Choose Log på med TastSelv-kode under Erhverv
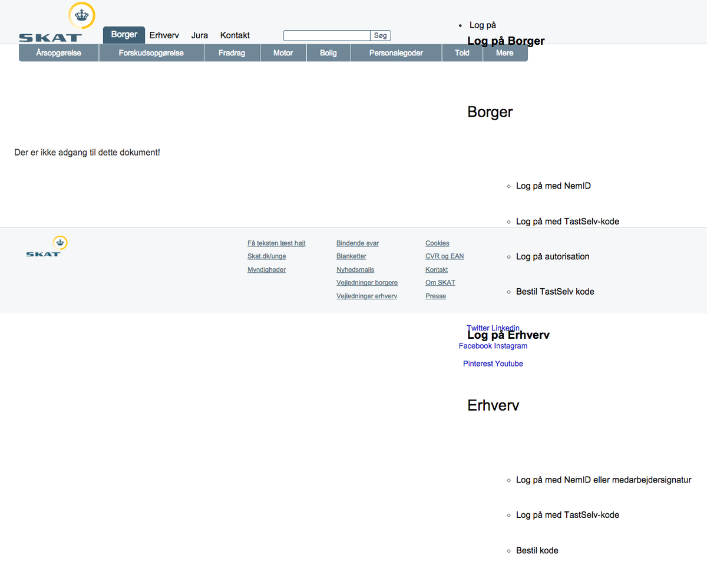Image resolution: width=707 pixels, height=588 pixels. (567, 515)
